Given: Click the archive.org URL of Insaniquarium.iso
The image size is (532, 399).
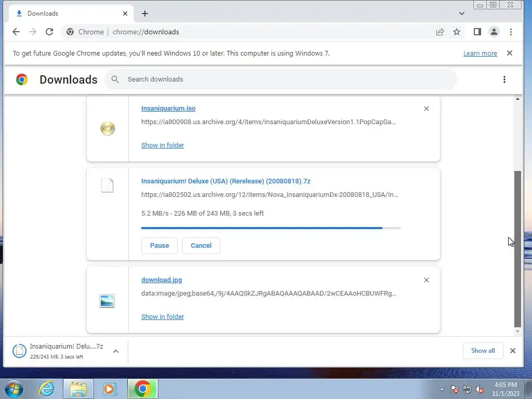Looking at the screenshot, I should [x=269, y=122].
